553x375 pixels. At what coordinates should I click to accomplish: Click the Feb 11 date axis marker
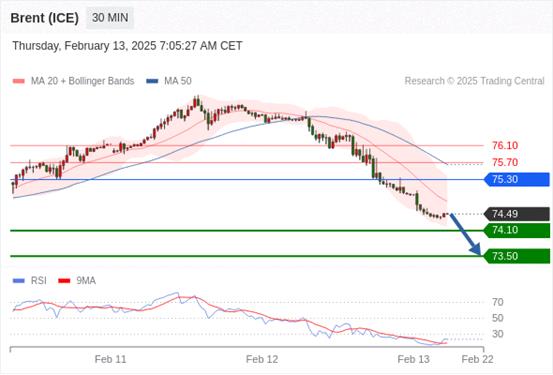tap(110, 359)
